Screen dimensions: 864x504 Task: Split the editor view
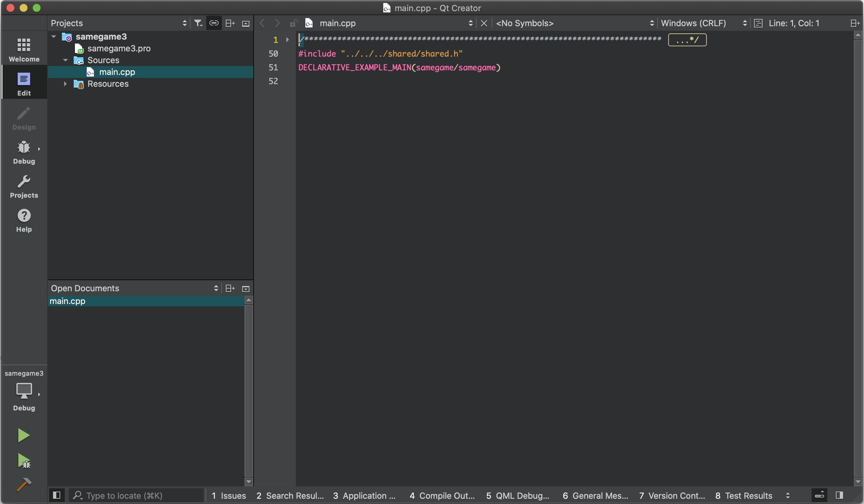pyautogui.click(x=855, y=23)
